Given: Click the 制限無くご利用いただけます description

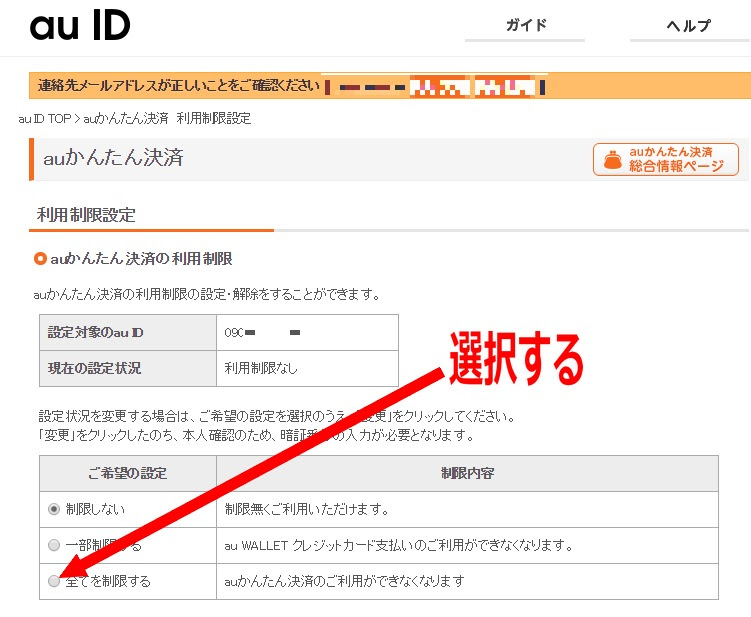Looking at the screenshot, I should 307,509.
